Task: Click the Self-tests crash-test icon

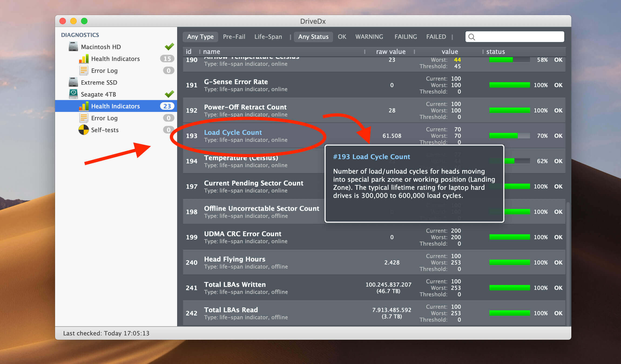Action: point(84,130)
